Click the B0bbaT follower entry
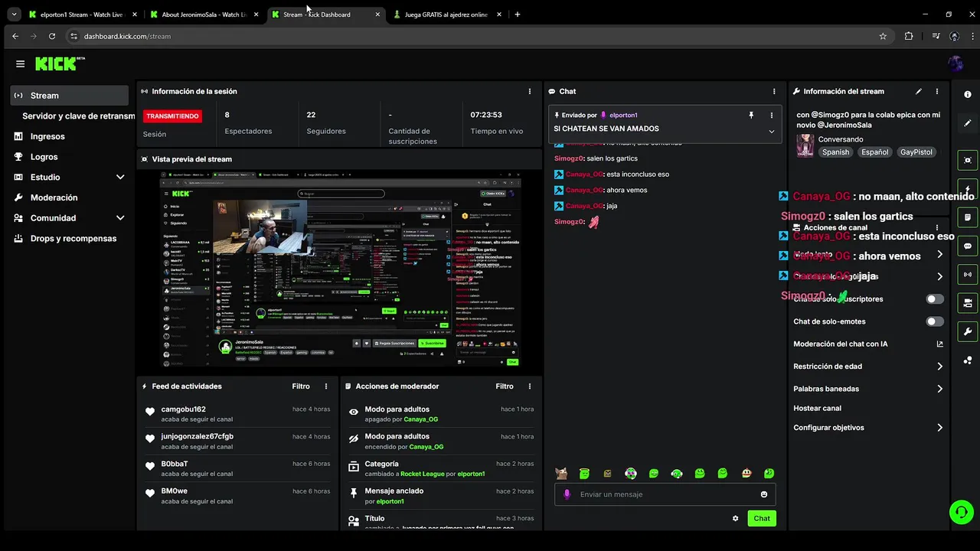 (237, 468)
